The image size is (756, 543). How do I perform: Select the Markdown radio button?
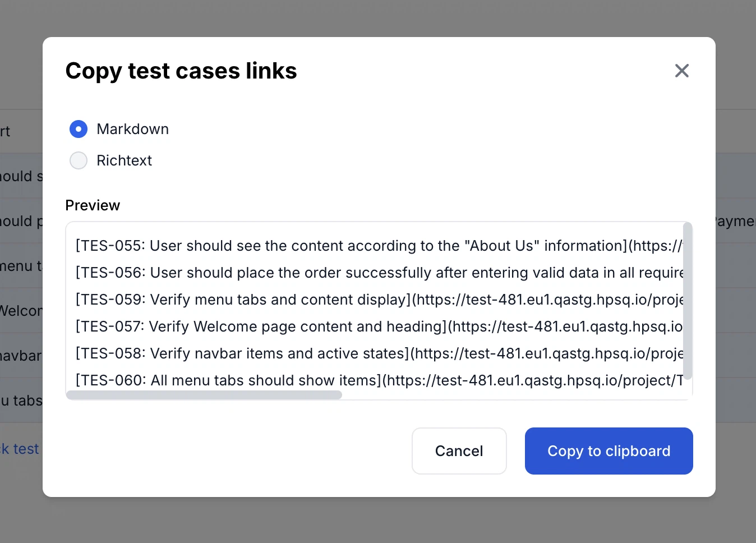click(x=79, y=129)
